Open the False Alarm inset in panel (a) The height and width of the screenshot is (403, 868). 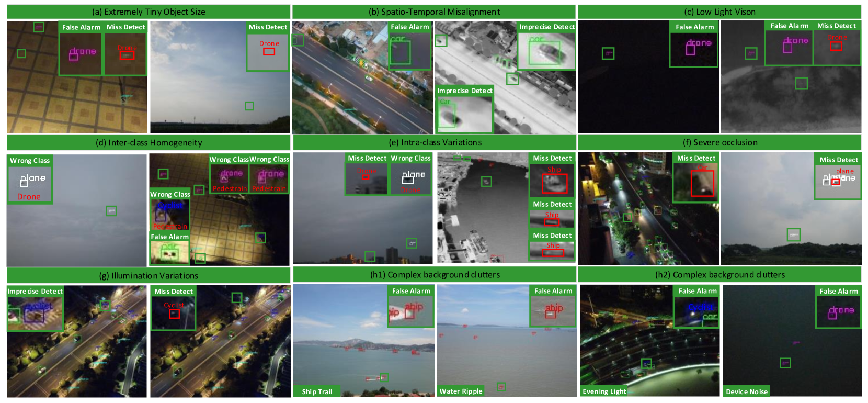pos(81,49)
